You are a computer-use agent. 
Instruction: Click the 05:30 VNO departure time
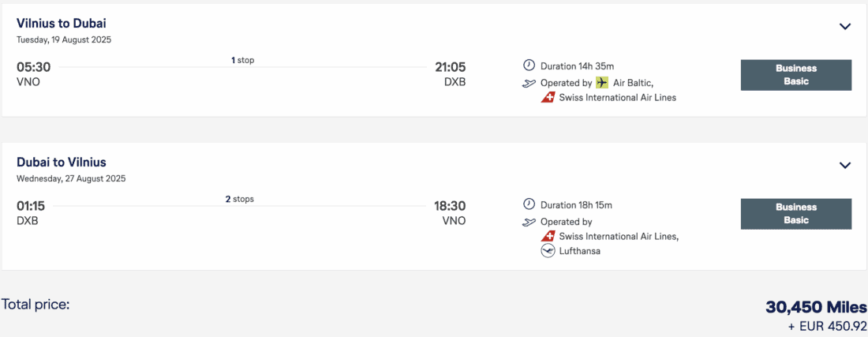click(x=33, y=68)
